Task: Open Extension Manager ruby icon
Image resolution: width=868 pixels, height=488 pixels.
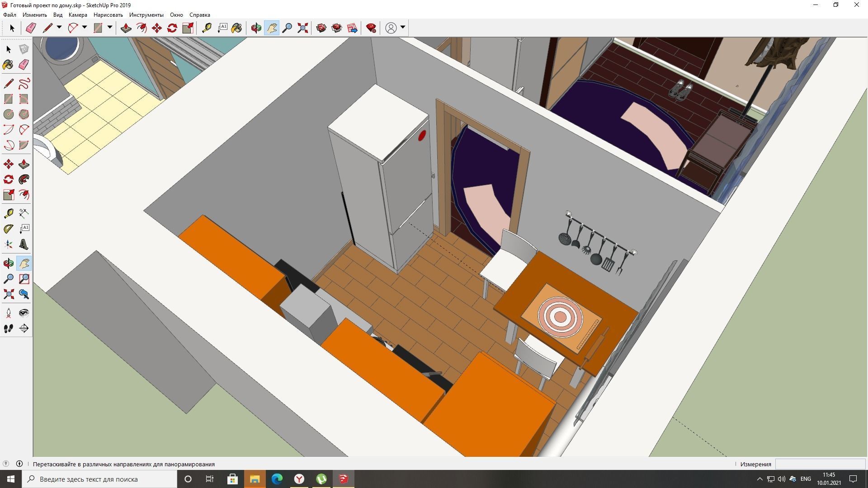Action: point(371,28)
